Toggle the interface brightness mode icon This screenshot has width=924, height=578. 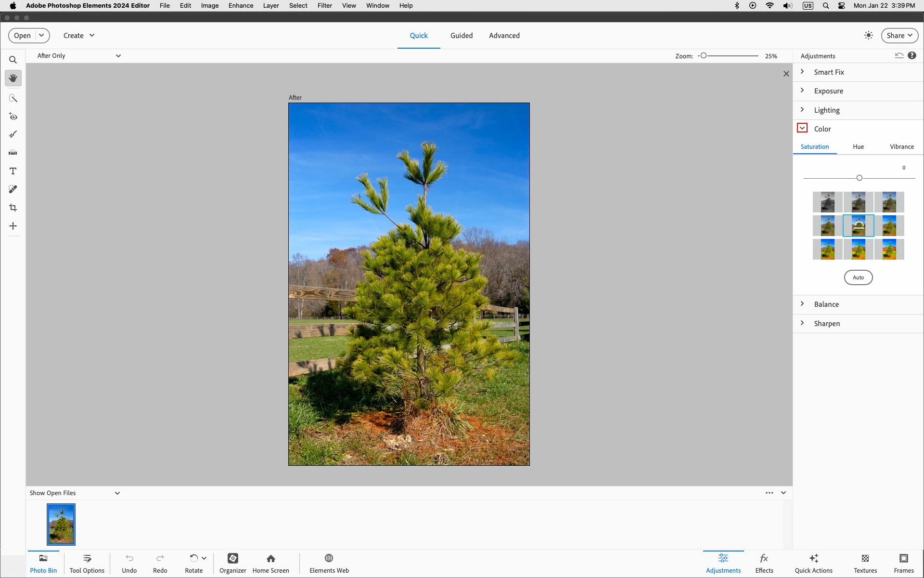[868, 35]
